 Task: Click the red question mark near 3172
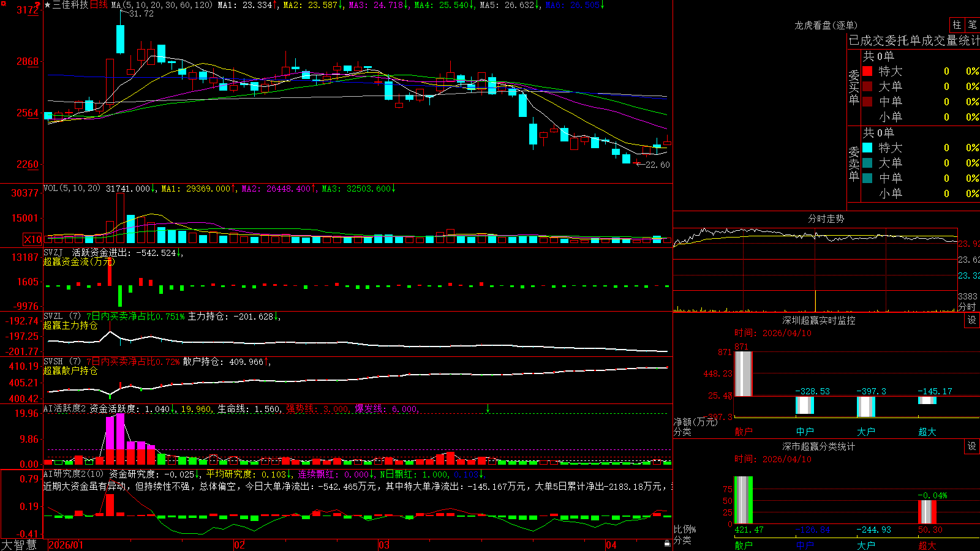tap(37, 6)
